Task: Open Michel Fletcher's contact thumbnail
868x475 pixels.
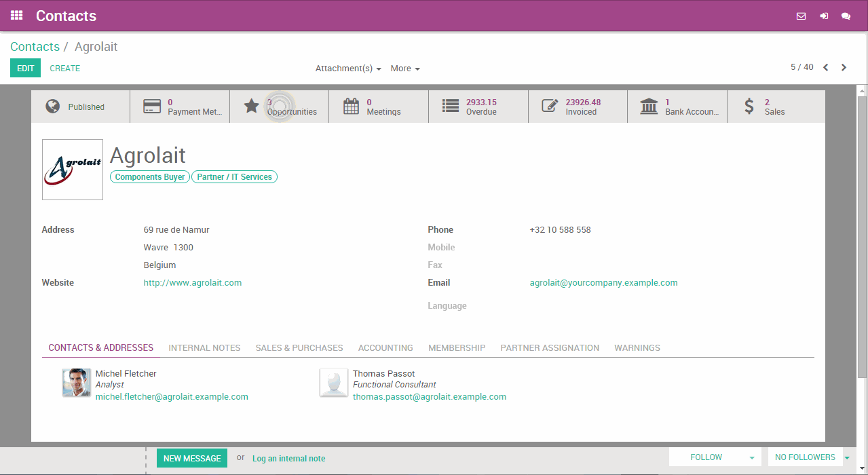Action: (76, 382)
